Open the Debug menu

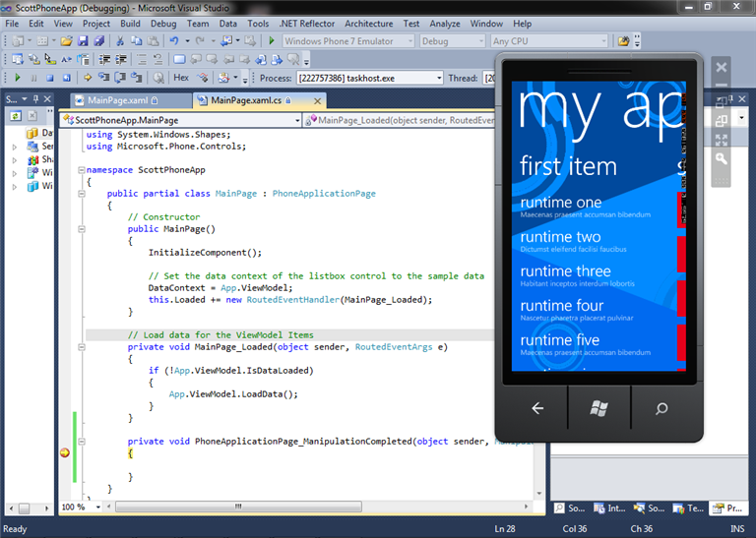point(163,24)
